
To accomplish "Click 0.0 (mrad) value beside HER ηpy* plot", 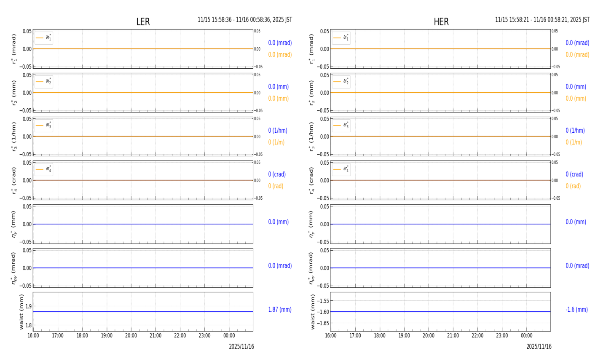I will click(x=577, y=266).
